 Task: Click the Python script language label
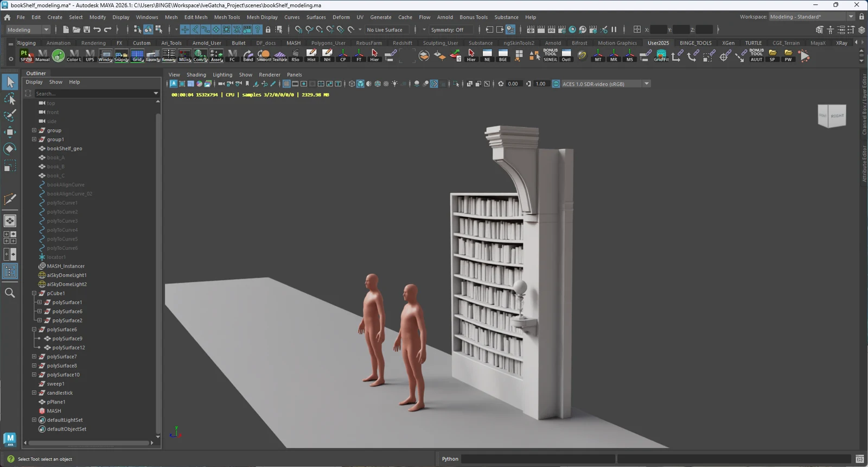tap(450, 459)
